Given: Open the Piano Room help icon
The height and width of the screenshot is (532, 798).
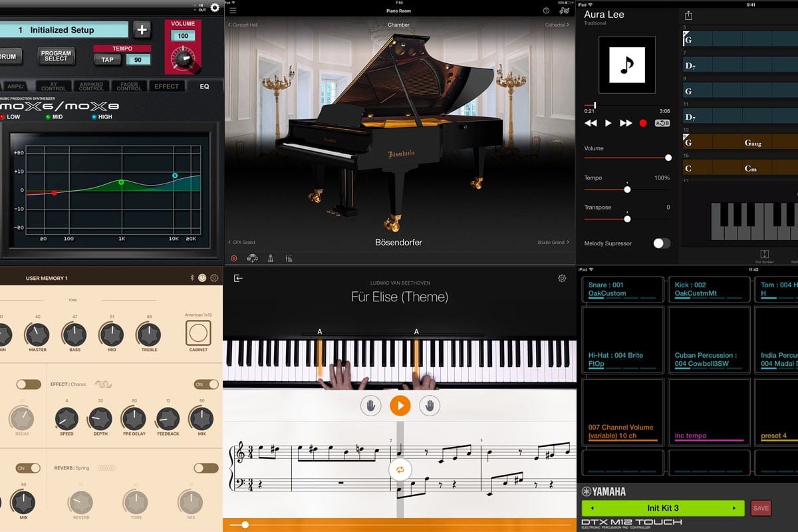Looking at the screenshot, I should tap(546, 11).
